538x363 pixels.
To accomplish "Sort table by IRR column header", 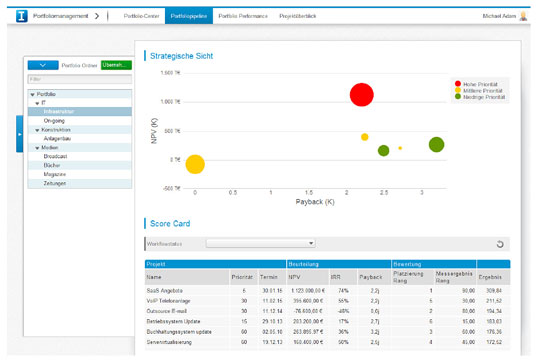I will point(343,277).
